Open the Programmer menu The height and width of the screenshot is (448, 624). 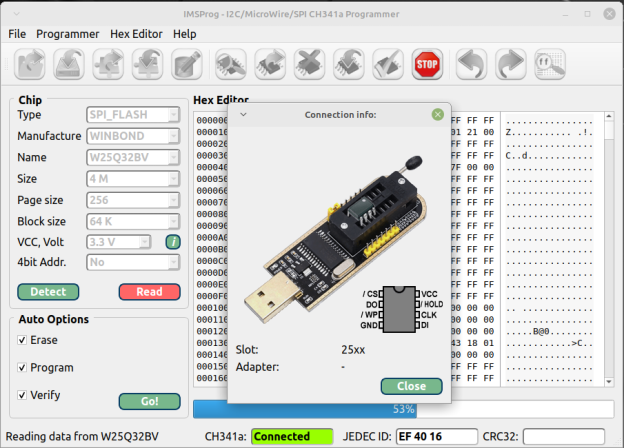coord(68,33)
